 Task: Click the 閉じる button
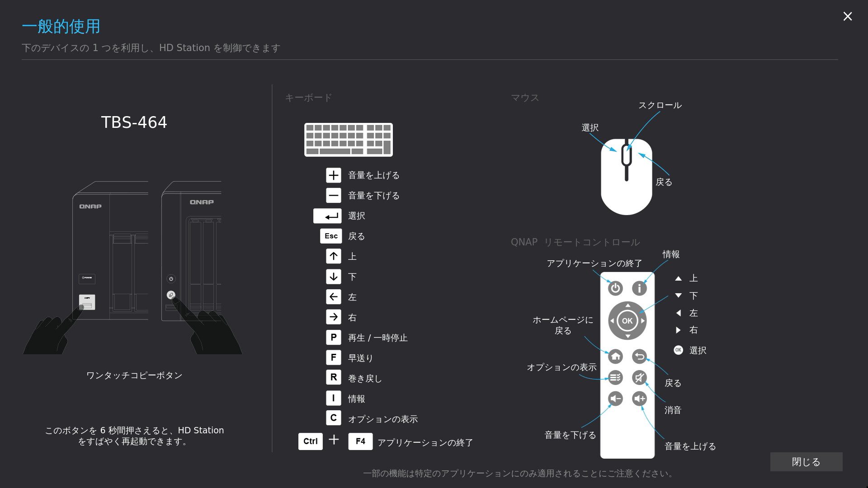click(x=806, y=462)
